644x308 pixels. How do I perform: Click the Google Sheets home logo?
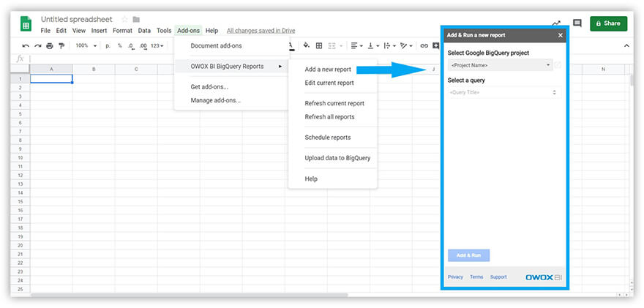[x=26, y=23]
